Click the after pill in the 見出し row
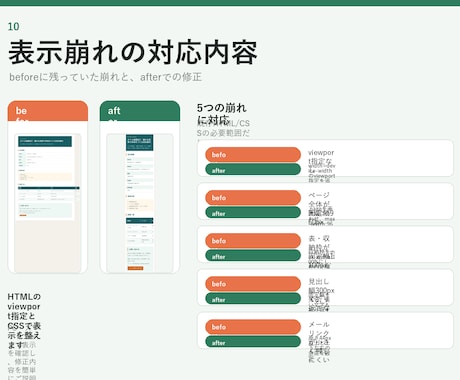Screen dimensions: 460x380 click(x=253, y=299)
